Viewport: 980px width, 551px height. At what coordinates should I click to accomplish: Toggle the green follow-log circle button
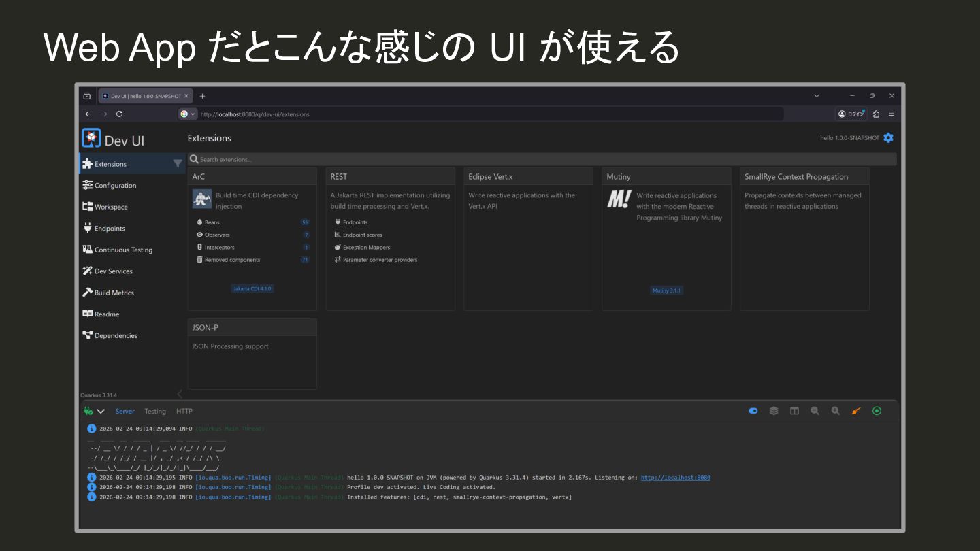[x=877, y=411]
